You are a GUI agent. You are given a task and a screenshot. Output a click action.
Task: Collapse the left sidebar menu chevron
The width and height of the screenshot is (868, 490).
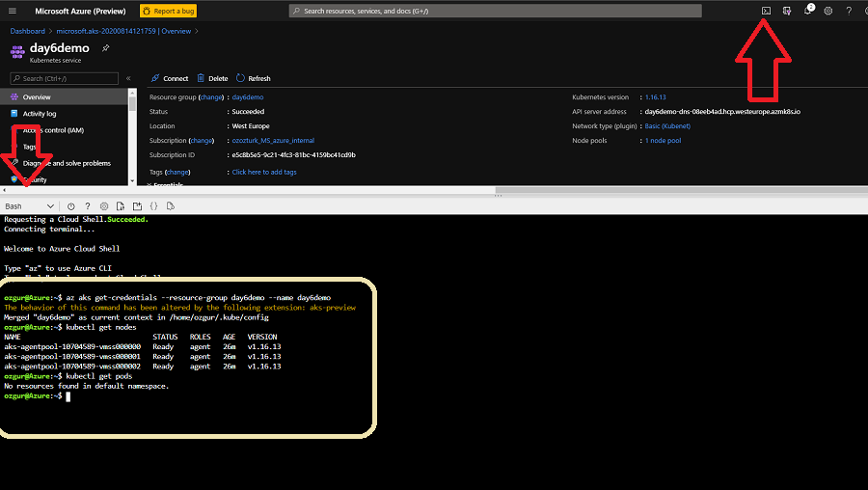coord(128,78)
